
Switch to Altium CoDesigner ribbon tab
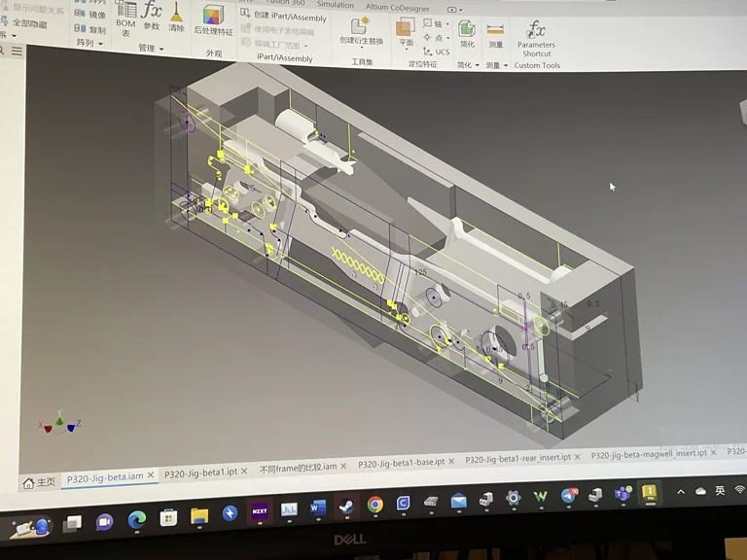click(x=397, y=7)
